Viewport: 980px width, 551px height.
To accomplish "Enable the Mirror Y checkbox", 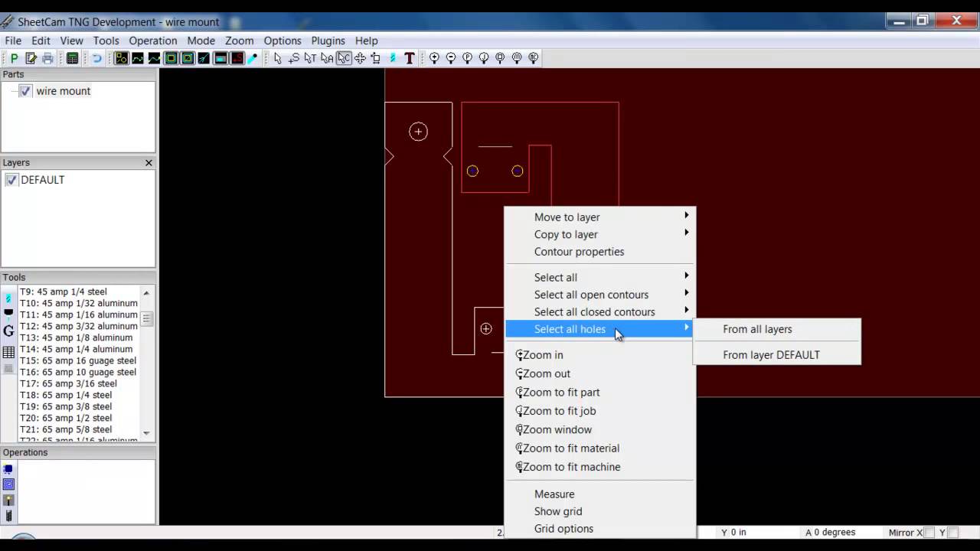I will pos(953,532).
